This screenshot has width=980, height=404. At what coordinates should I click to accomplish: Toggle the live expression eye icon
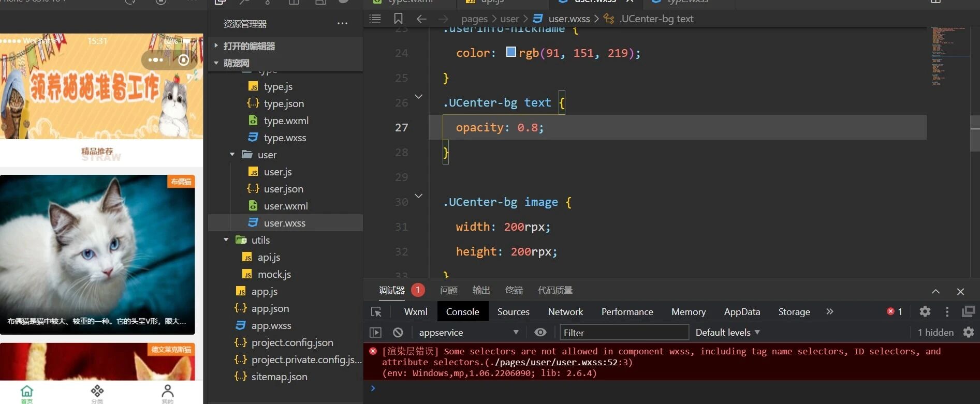(540, 332)
